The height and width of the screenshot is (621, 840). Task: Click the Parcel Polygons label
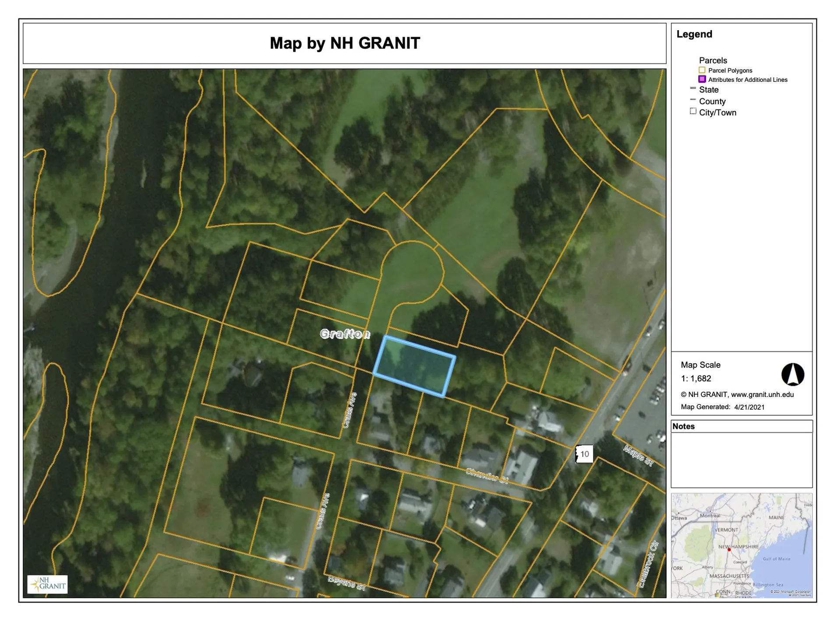click(730, 70)
